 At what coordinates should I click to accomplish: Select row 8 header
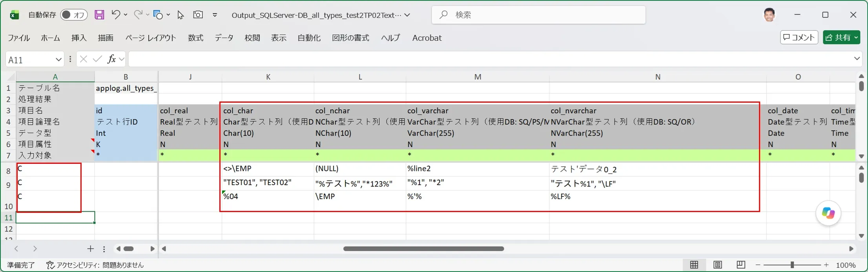(x=8, y=171)
